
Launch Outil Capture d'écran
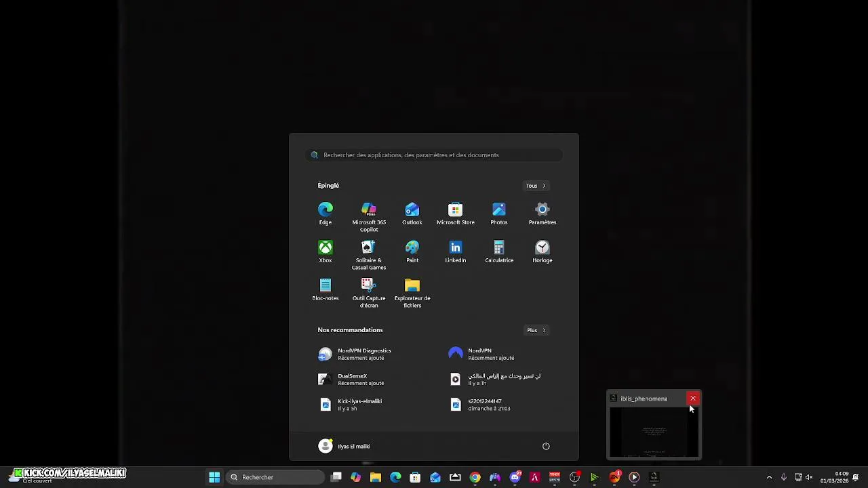369,293
